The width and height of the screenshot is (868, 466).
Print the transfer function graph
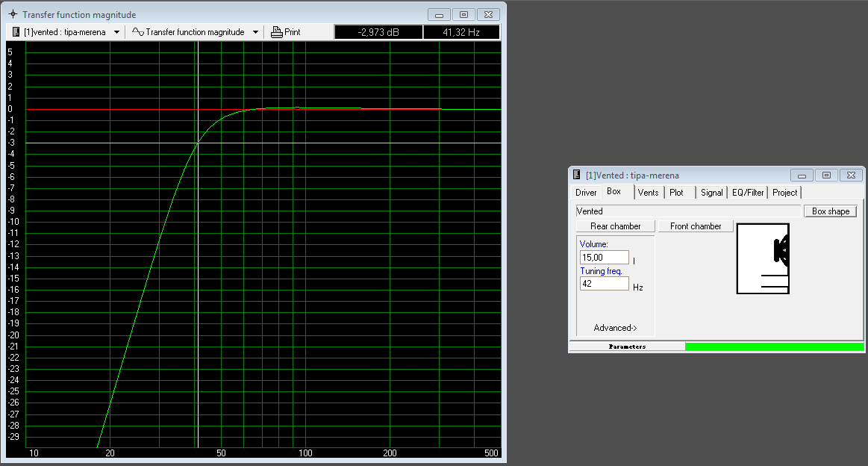[x=286, y=32]
